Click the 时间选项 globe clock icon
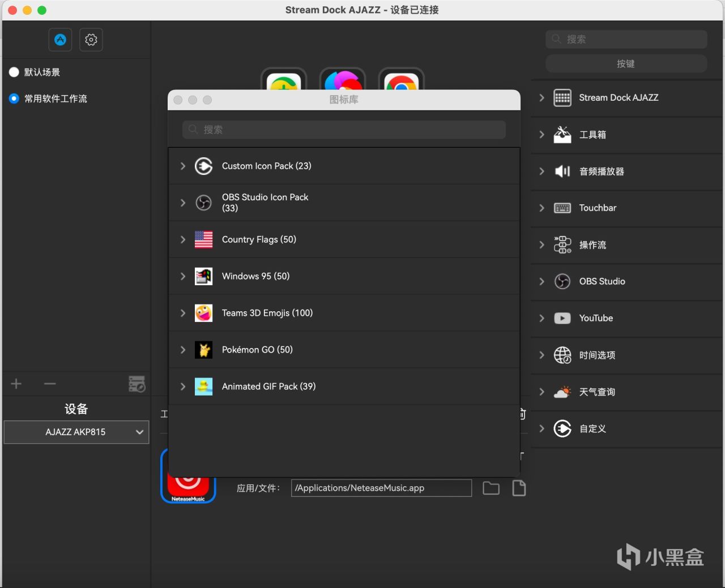Viewport: 725px width, 588px height. click(562, 355)
